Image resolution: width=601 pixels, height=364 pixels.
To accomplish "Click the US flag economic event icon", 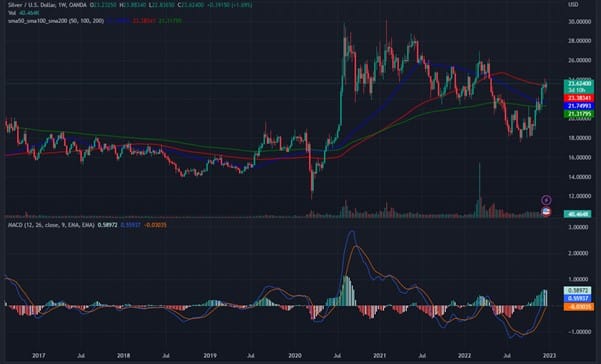I will pyautogui.click(x=546, y=211).
